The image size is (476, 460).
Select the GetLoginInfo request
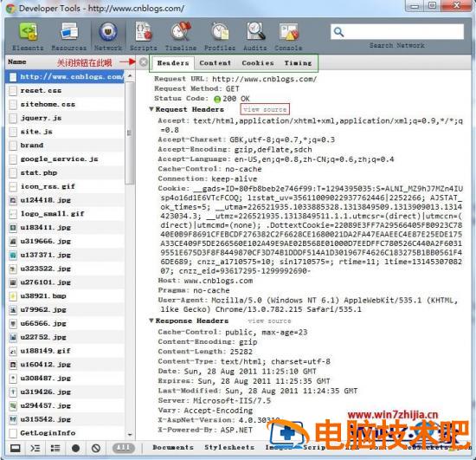65,433
